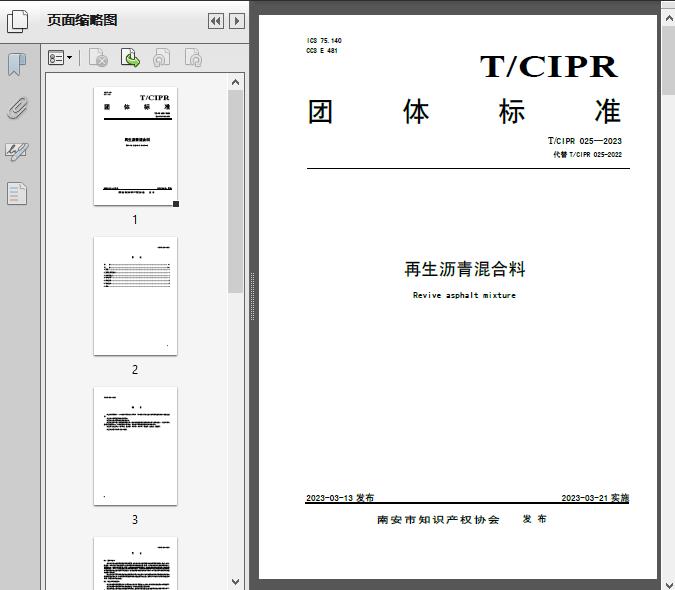Open the document content side panel icon
The height and width of the screenshot is (590, 675).
pyautogui.click(x=17, y=193)
